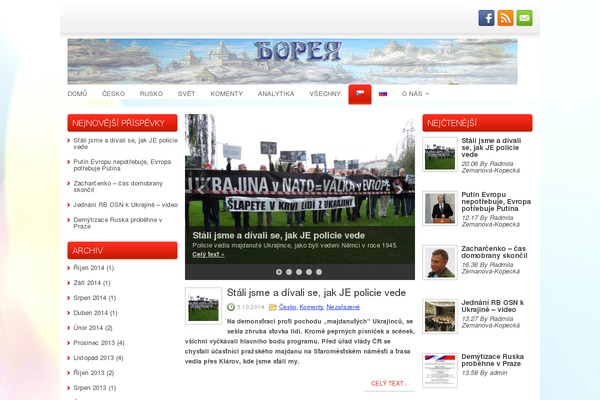Open the RUSKO menu section
Viewport: 600px width, 400px height.
tap(151, 94)
